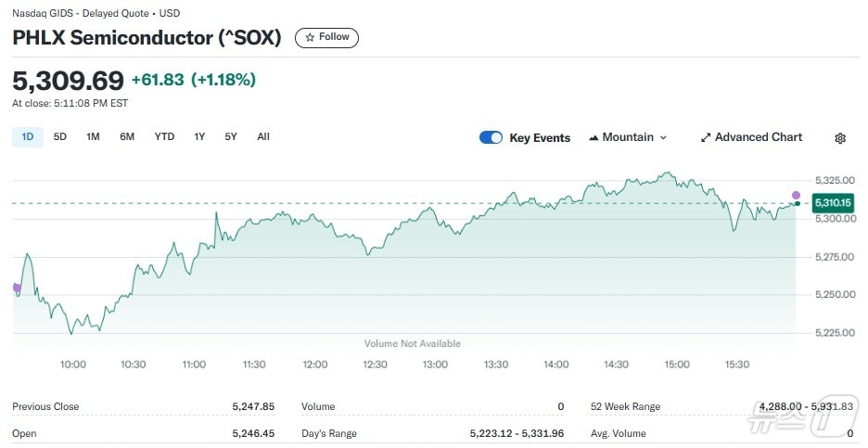Screen dimensions: 868x448
Task: Click the Advanced Chart expand arrows icon
Action: [706, 137]
